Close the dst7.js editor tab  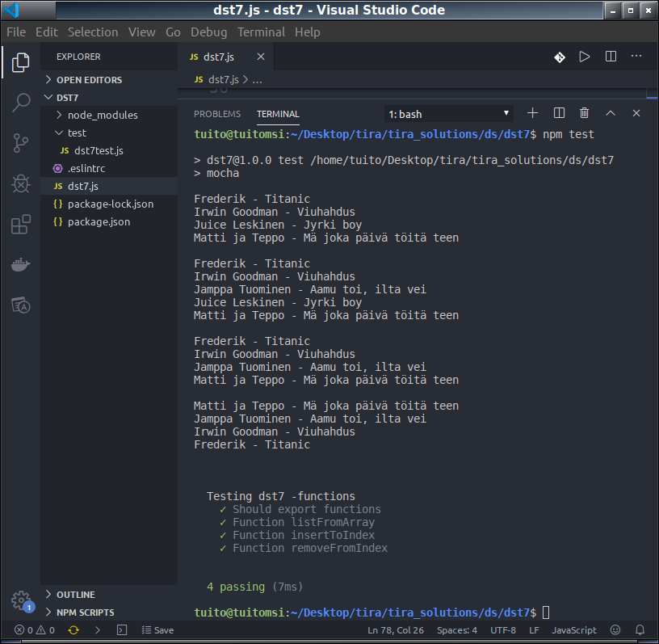[261, 57]
